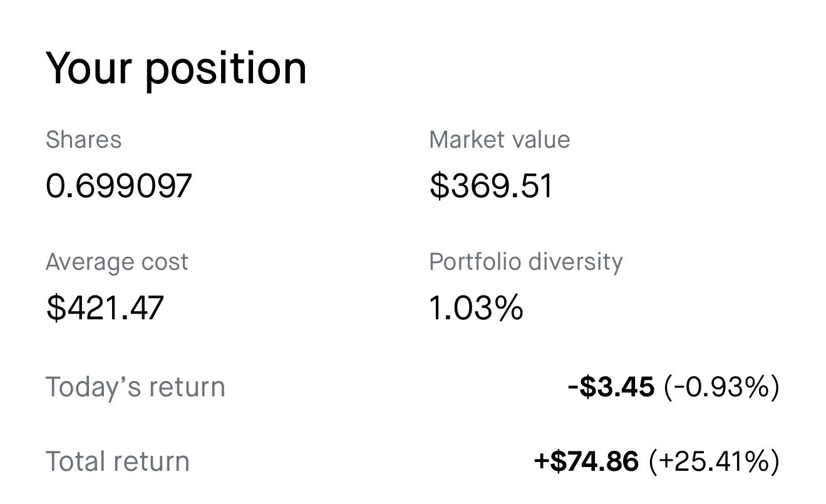Tap the word cost in the Average label
The width and height of the screenshot is (826, 504).
click(x=162, y=262)
